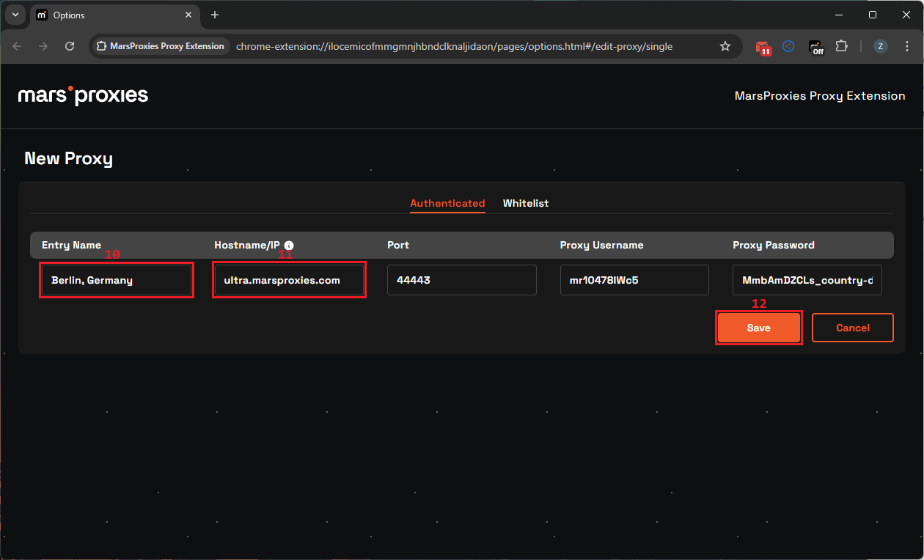This screenshot has width=924, height=560.
Task: Open the Z profile avatar
Action: 880,46
